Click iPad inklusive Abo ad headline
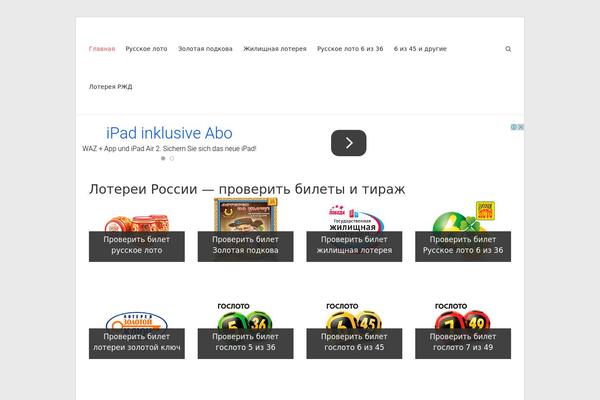The image size is (600, 400). tap(169, 133)
